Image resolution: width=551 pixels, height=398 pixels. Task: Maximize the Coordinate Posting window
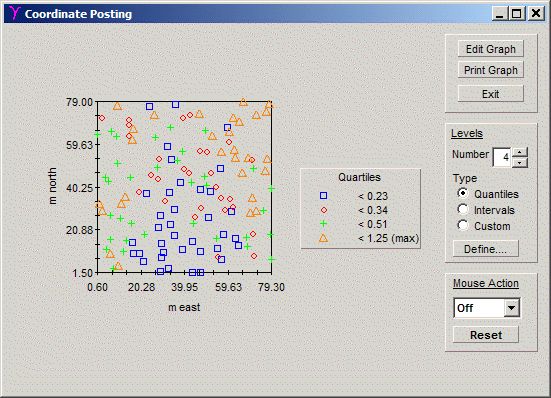pyautogui.click(x=516, y=13)
